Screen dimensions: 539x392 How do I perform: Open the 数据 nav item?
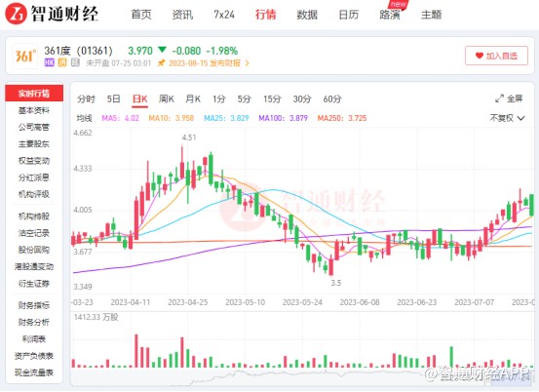point(307,15)
